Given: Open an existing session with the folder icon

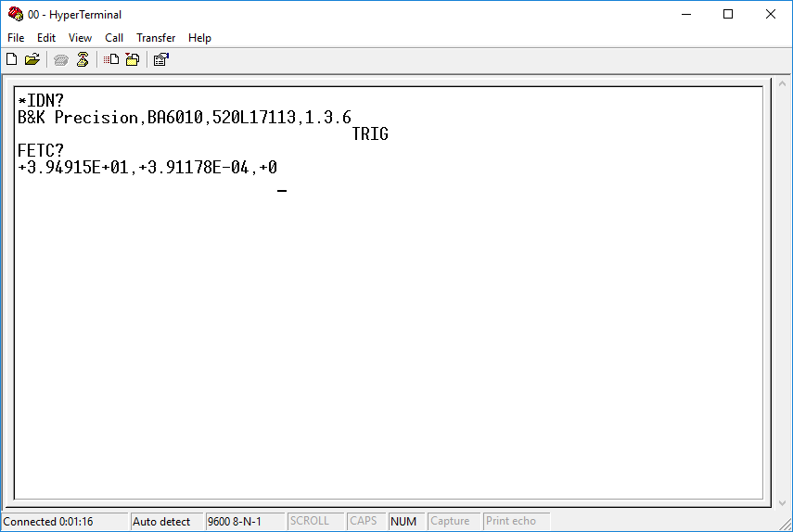Looking at the screenshot, I should 32,59.
